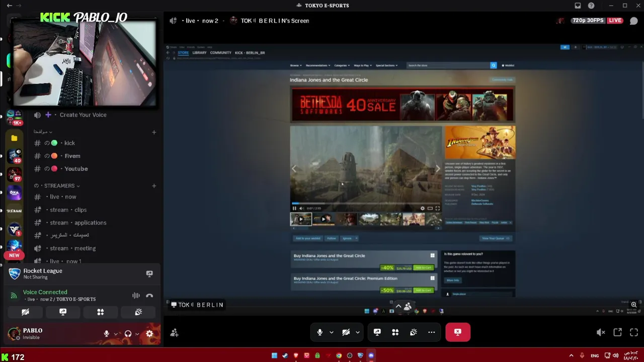Click trailer progress bar in stream
This screenshot has width=644, height=362.
pos(366,204)
